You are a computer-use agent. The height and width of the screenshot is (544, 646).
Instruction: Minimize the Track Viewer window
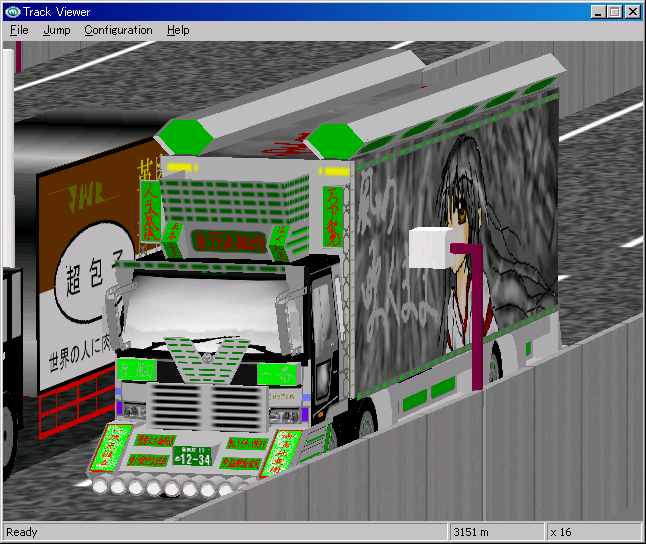pos(598,12)
